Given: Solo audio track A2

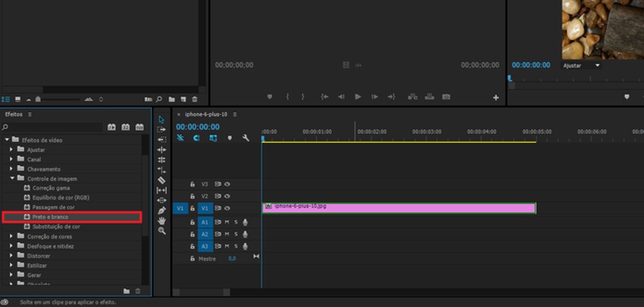Looking at the screenshot, I should [236, 234].
